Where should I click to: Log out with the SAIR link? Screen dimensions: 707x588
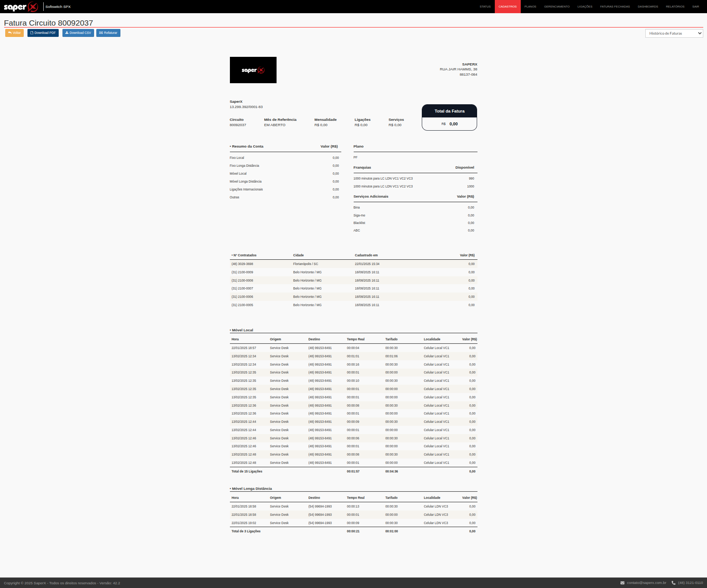point(695,7)
